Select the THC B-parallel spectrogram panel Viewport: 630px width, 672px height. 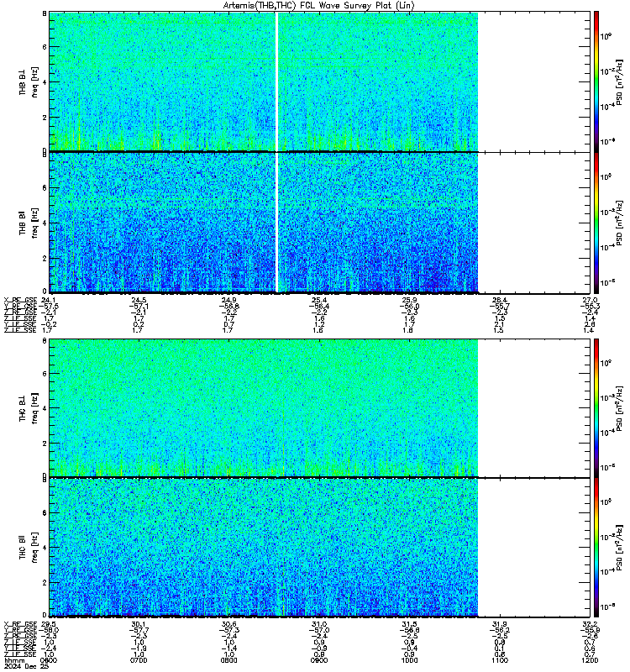coord(319,548)
